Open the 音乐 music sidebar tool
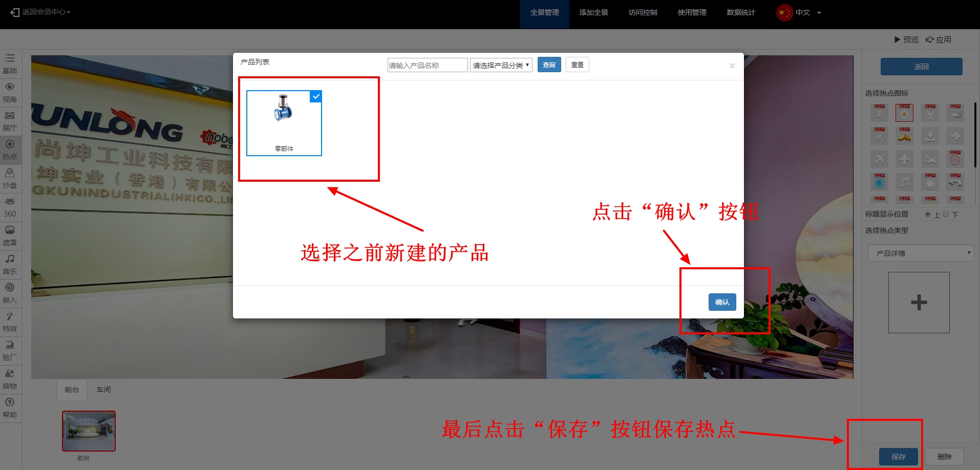Viewport: 980px width, 470px height. click(10, 264)
